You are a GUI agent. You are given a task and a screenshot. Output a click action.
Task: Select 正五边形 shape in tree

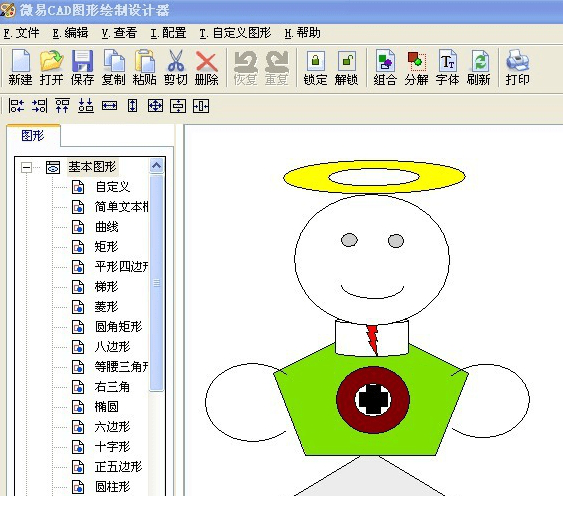tap(118, 467)
